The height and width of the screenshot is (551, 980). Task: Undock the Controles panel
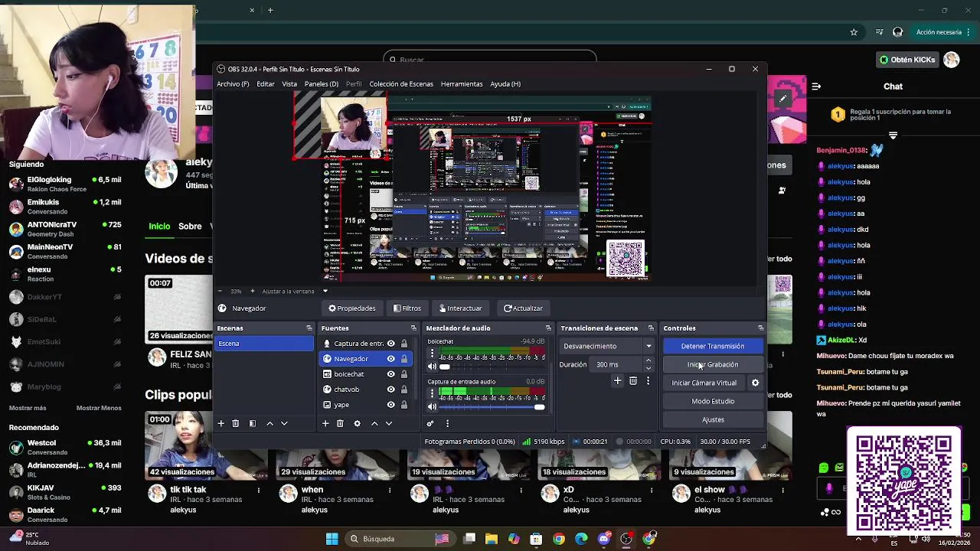(760, 328)
